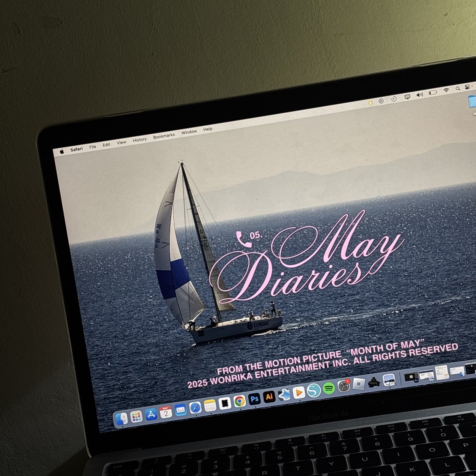
Task: Select the blue folder on the desktop
Action: [472, 102]
